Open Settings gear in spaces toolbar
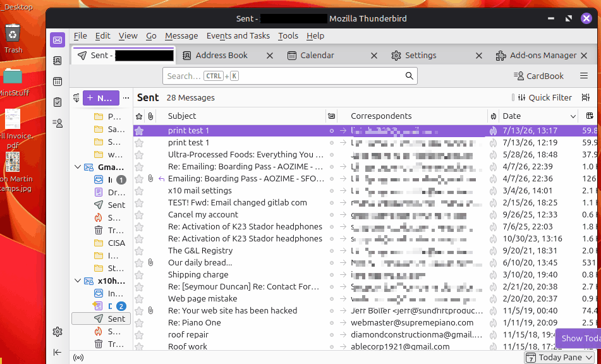601x364 pixels. (58, 331)
